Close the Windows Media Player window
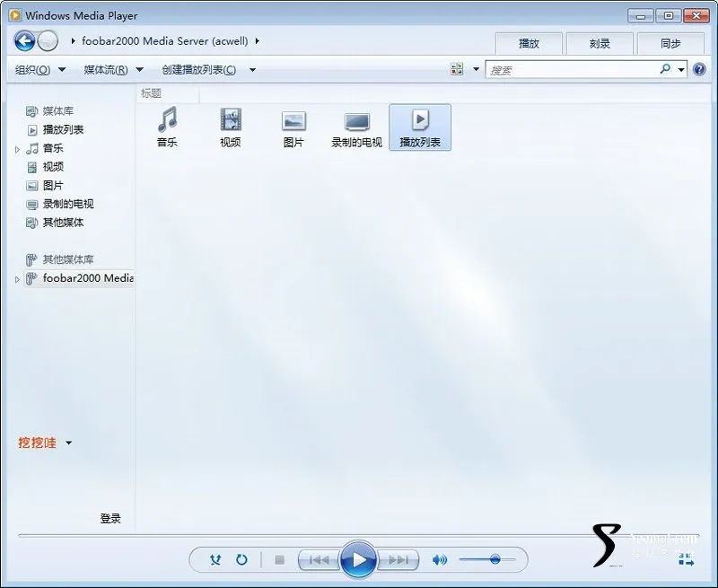The image size is (718, 588). (x=696, y=16)
